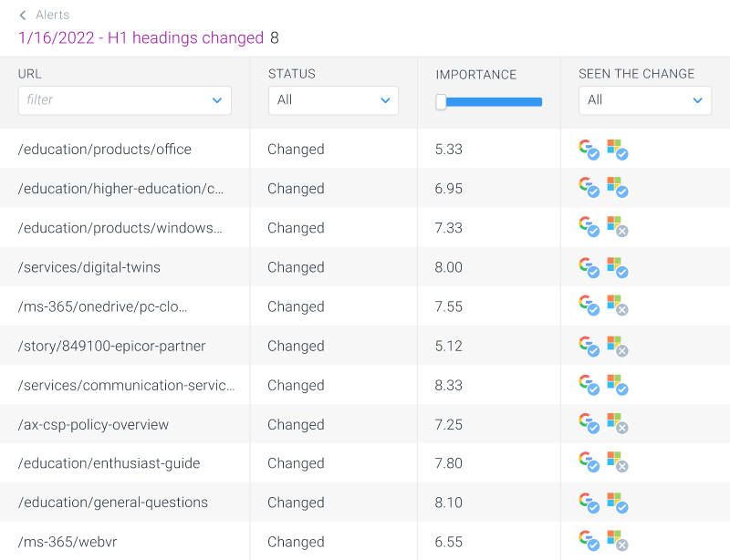Viewport: 730px width, 560px height.
Task: Click into the URL filter text field
Action: click(x=109, y=100)
